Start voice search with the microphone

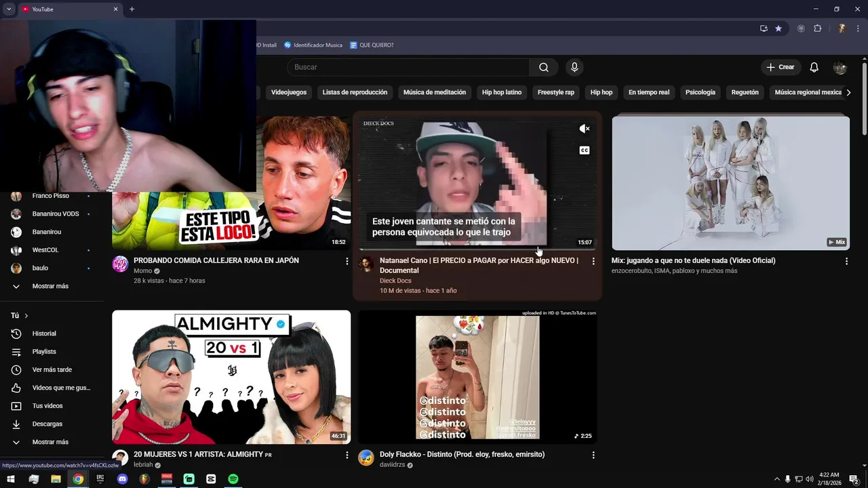574,67
